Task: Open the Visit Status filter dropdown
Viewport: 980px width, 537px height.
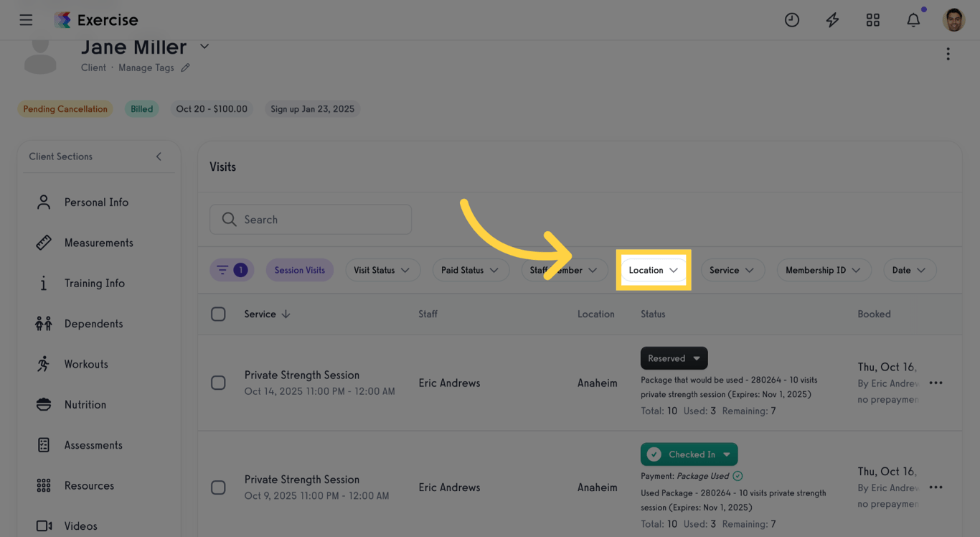Action: click(x=382, y=270)
